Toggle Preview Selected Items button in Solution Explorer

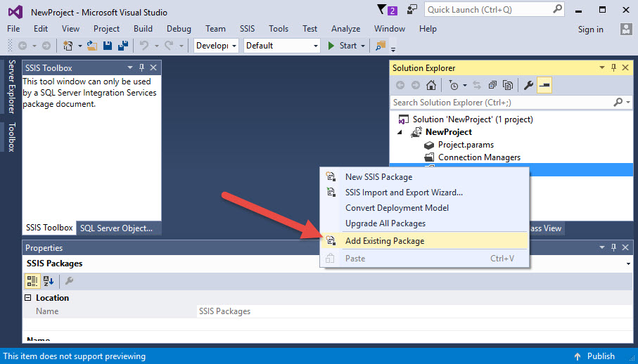[544, 86]
